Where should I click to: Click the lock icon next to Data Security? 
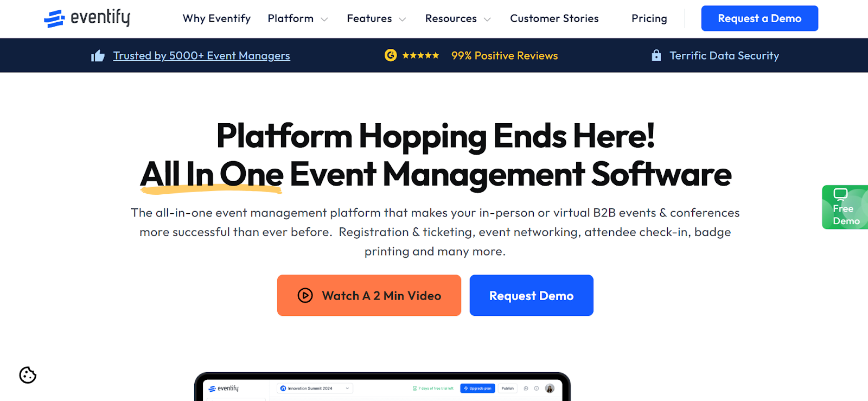tap(656, 55)
